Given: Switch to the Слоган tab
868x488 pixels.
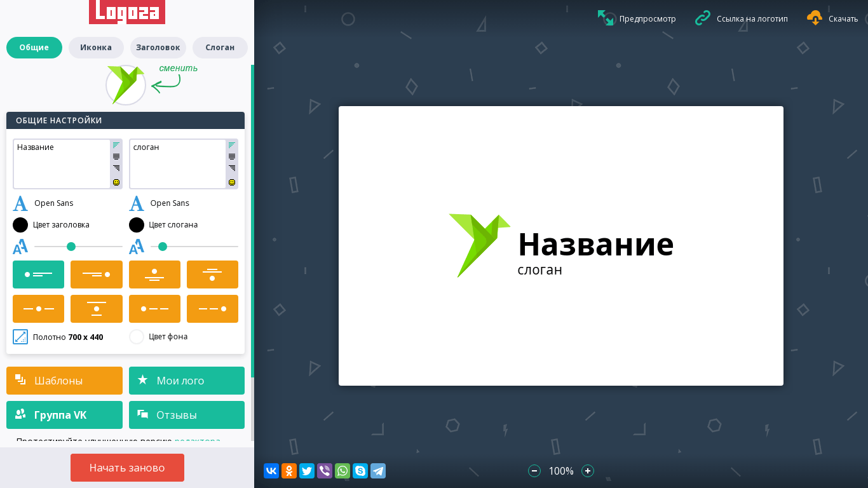Looking at the screenshot, I should coord(219,47).
